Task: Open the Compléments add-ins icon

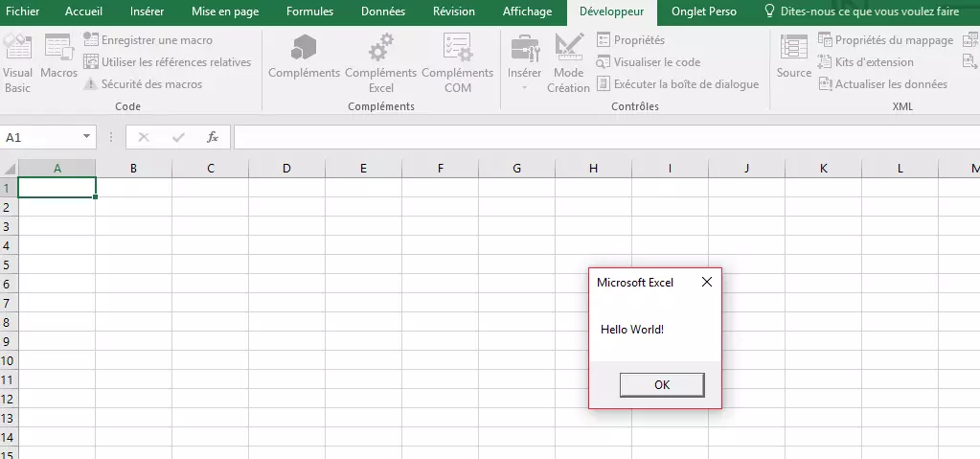Action: coord(304,57)
